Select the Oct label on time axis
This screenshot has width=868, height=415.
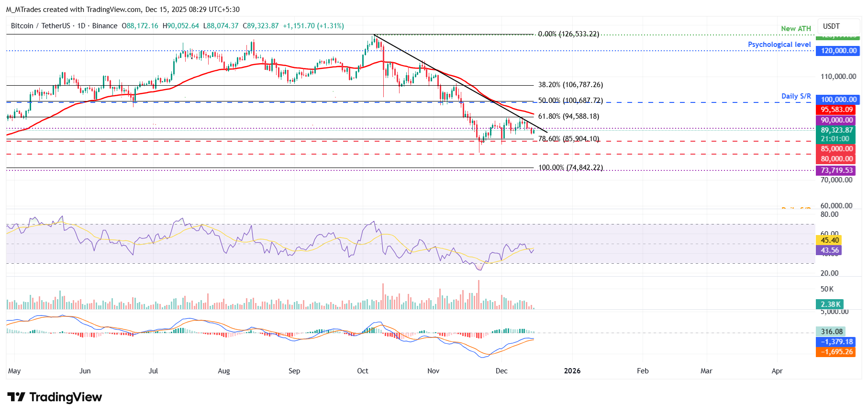(363, 371)
